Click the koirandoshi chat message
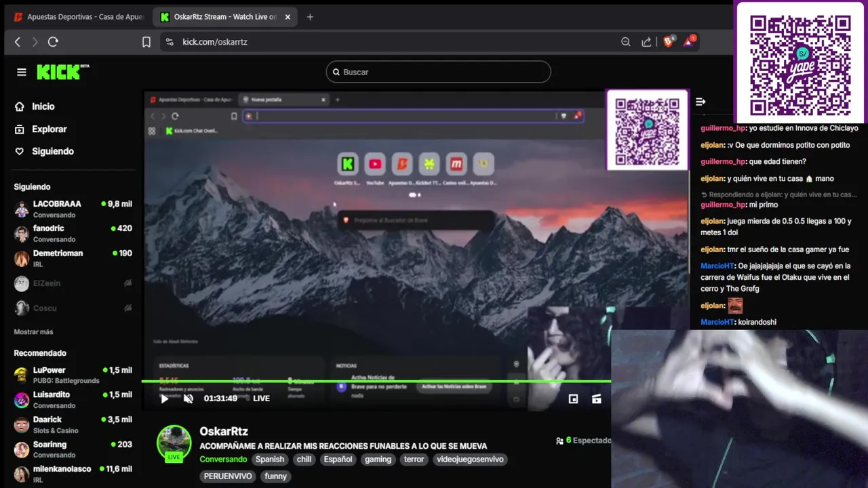Screen dimensions: 868x488 tap(757, 322)
